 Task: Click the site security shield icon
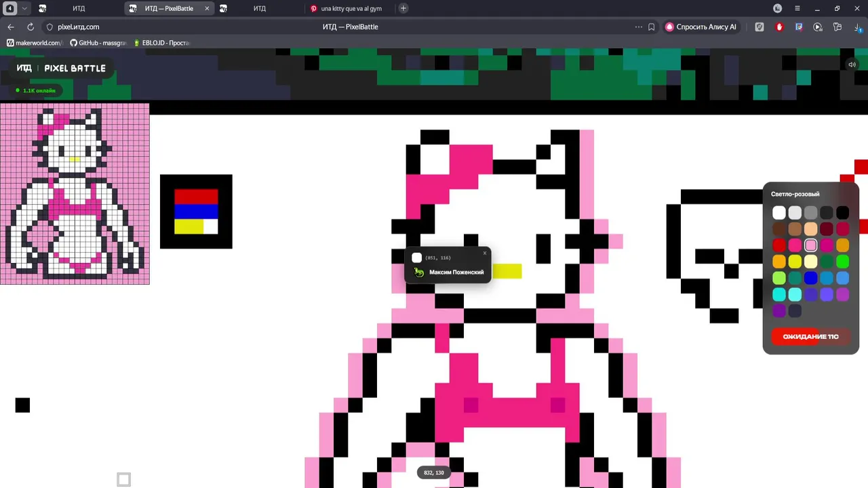click(50, 27)
